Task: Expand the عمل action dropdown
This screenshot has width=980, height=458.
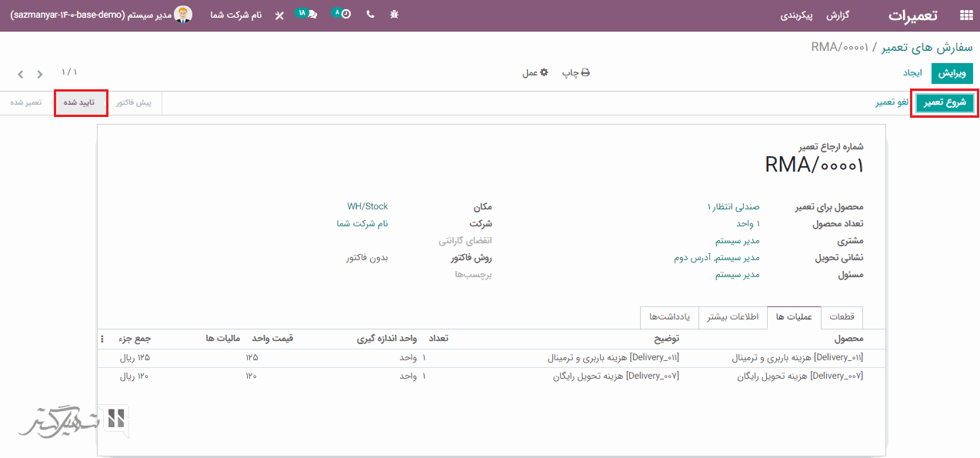Action: 535,73
